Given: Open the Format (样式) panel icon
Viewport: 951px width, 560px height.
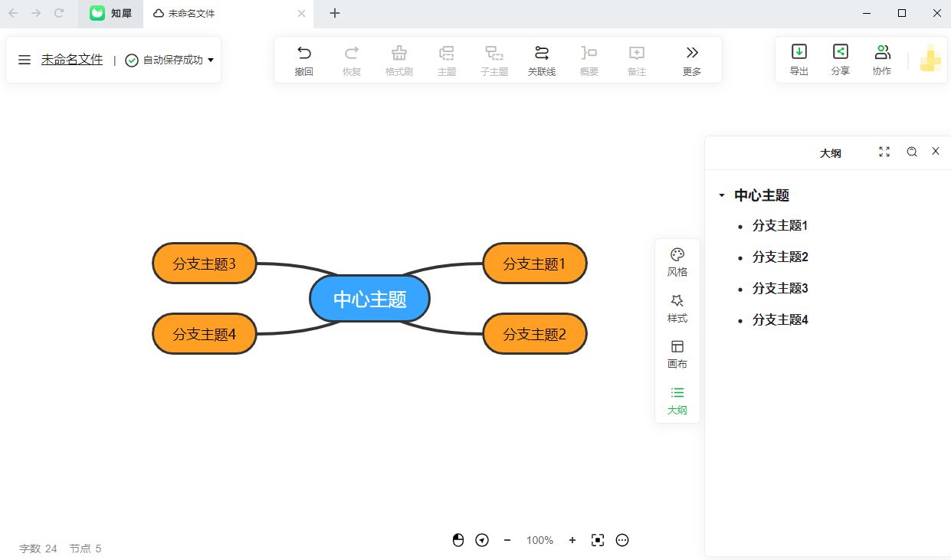Looking at the screenshot, I should point(677,308).
